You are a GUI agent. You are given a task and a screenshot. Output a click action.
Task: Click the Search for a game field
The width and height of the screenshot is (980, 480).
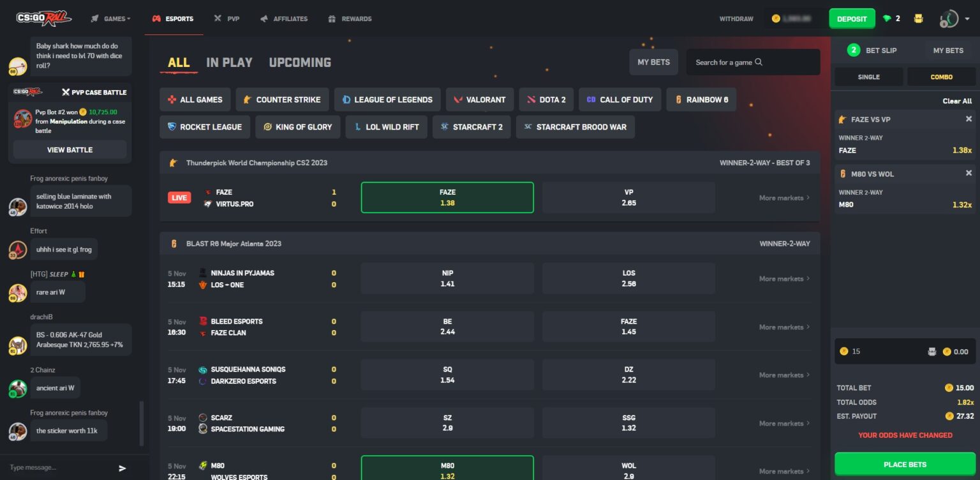(x=753, y=62)
